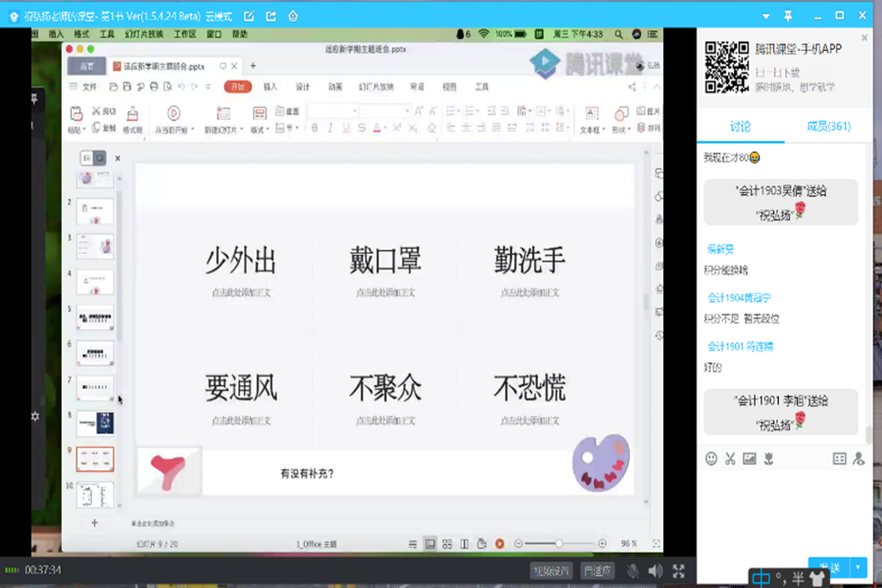Open the send button dropdown arrow
This screenshot has height=588, width=882.
coord(859,567)
